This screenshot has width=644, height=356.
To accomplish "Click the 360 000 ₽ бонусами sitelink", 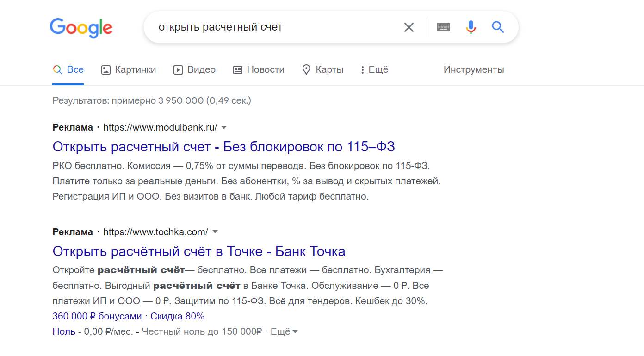I will coord(97,316).
